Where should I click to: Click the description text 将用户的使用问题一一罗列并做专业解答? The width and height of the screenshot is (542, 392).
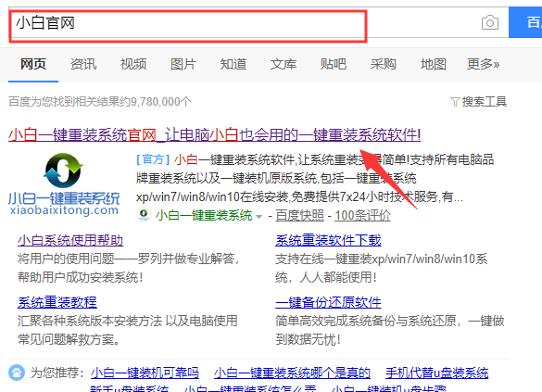pyautogui.click(x=127, y=259)
